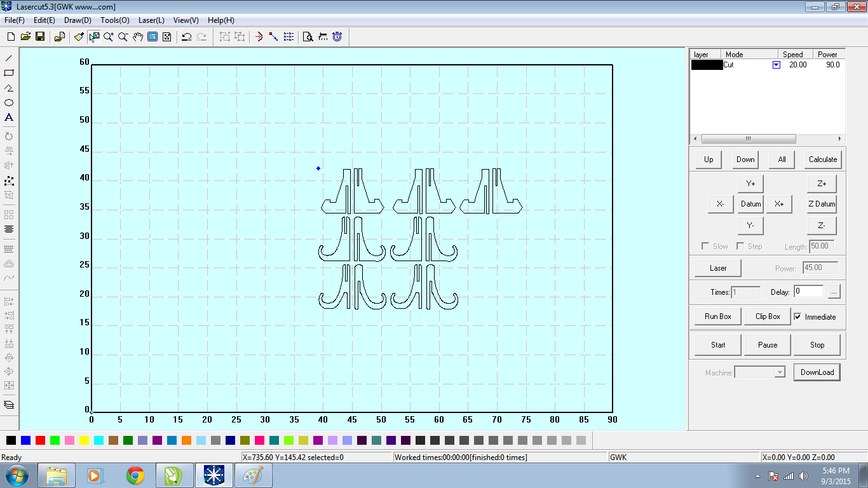Screen dimensions: 868x488
Task: Click the brush clean-up toolbar icon
Action: (79, 37)
